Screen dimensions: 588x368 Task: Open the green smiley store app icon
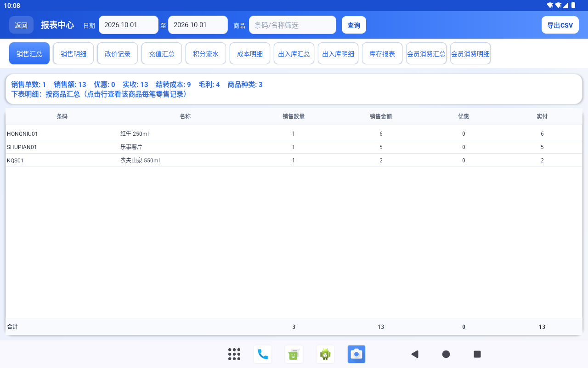(x=294, y=354)
